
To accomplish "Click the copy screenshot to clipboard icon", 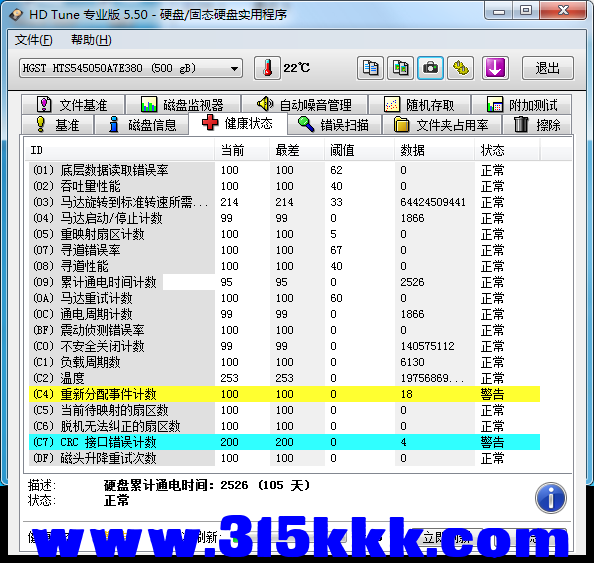I will point(400,68).
